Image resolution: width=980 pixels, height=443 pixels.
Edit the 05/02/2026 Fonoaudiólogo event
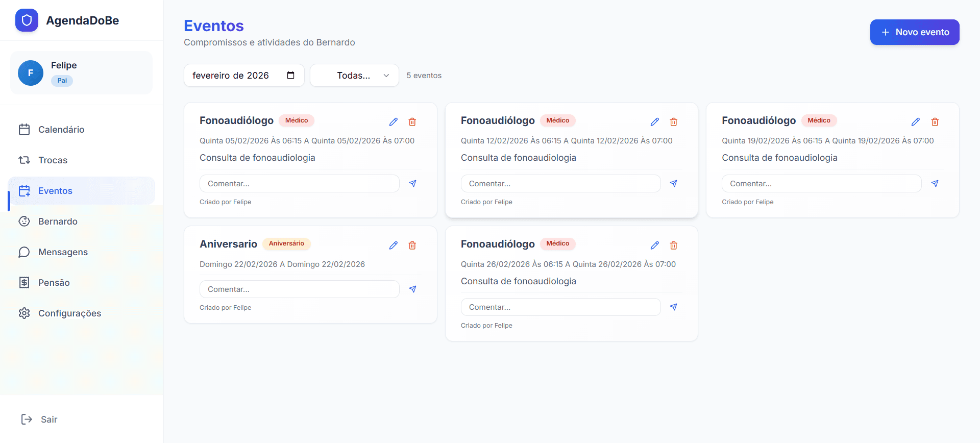(393, 122)
